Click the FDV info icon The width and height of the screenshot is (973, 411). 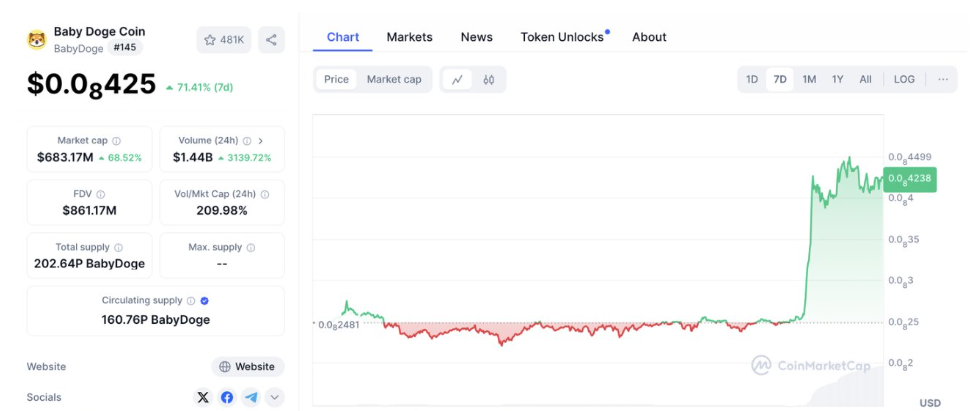pyautogui.click(x=100, y=194)
